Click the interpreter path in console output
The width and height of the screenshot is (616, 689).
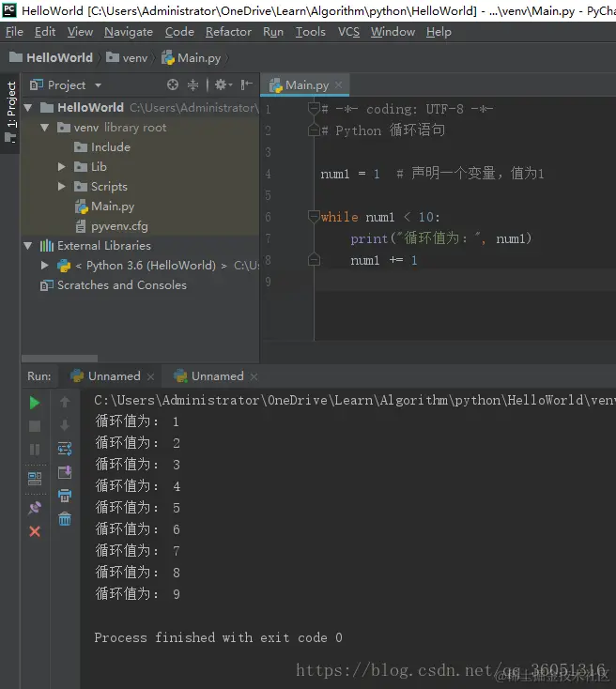pyautogui.click(x=354, y=400)
